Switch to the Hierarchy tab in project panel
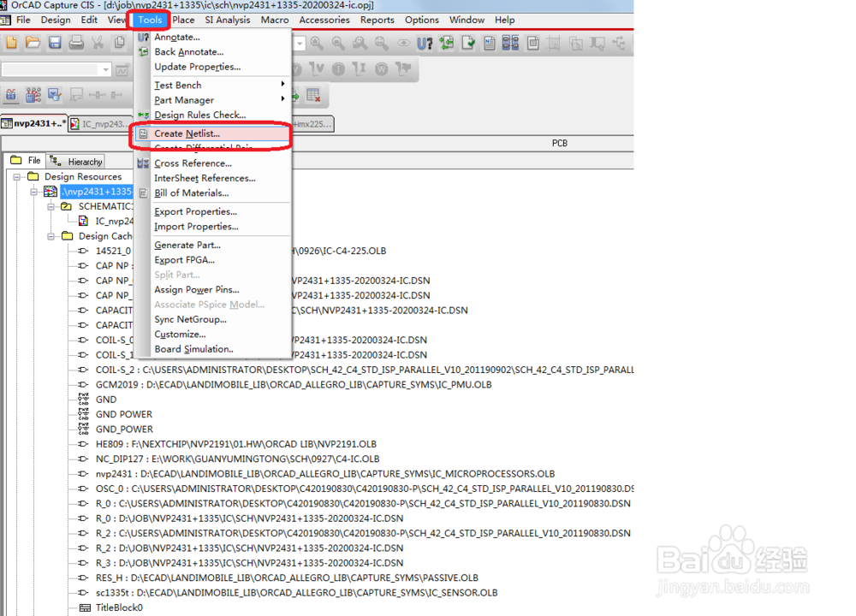 pos(76,162)
